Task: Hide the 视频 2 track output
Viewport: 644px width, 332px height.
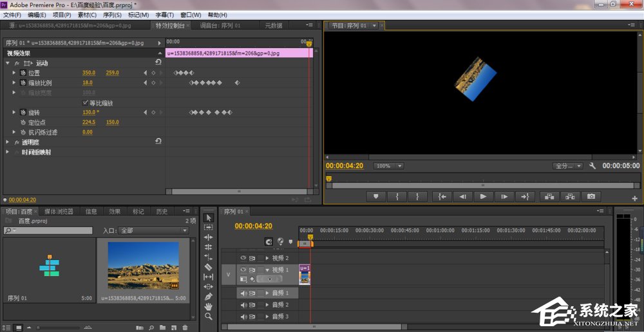Action: 243,258
